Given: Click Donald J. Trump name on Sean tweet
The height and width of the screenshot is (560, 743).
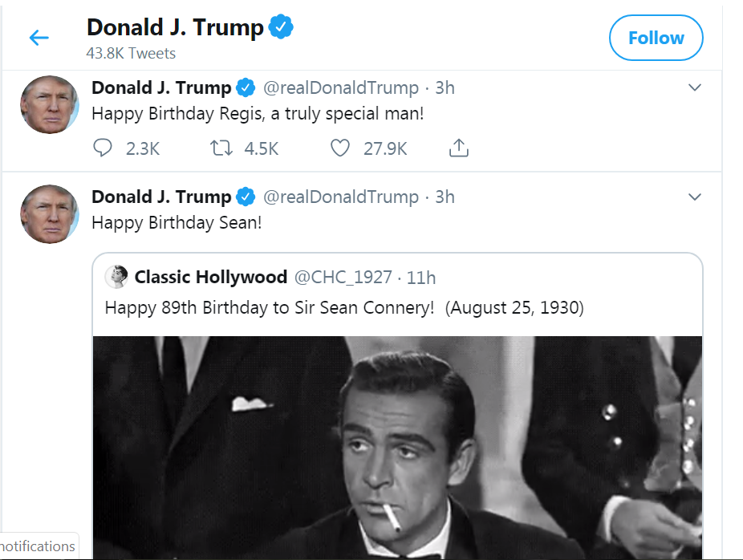Looking at the screenshot, I should 161,197.
